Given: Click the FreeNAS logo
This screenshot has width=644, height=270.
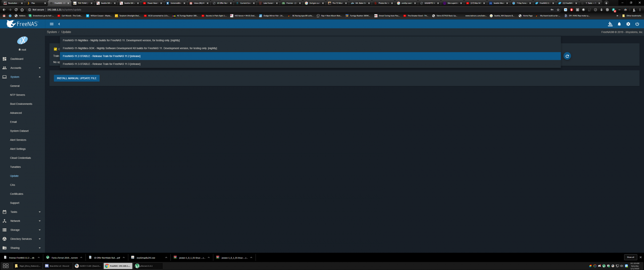Looking at the screenshot, I should [x=22, y=24].
